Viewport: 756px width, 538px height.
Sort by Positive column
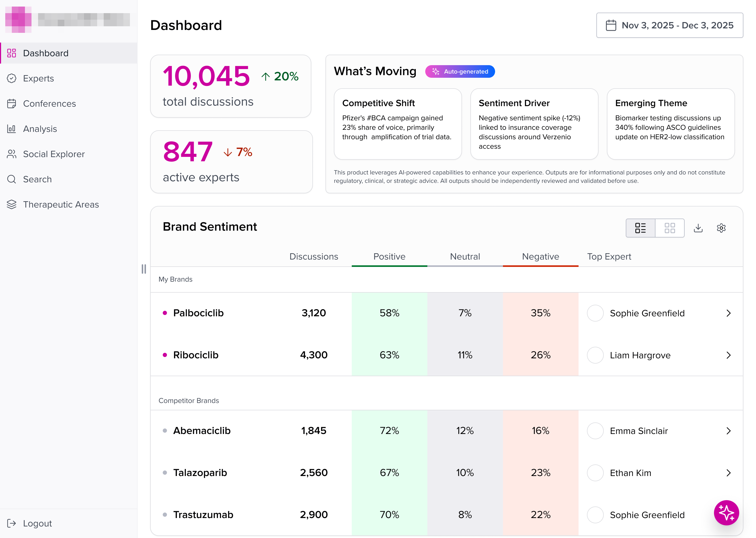pyautogui.click(x=389, y=256)
